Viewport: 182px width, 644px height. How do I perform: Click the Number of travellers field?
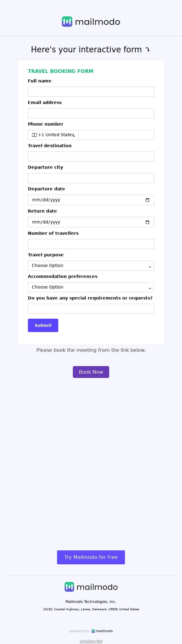(x=91, y=244)
